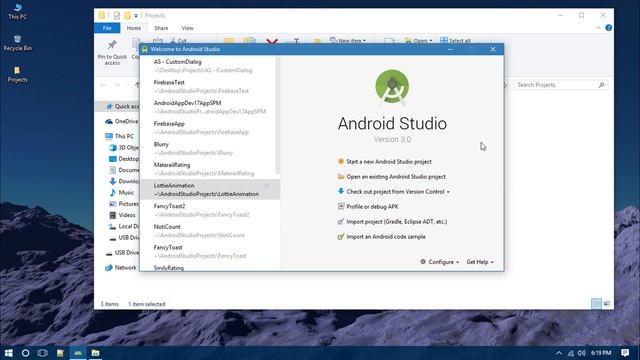Switch to Android Studio taskbar icon
This screenshot has height=360, width=640.
tap(78, 353)
